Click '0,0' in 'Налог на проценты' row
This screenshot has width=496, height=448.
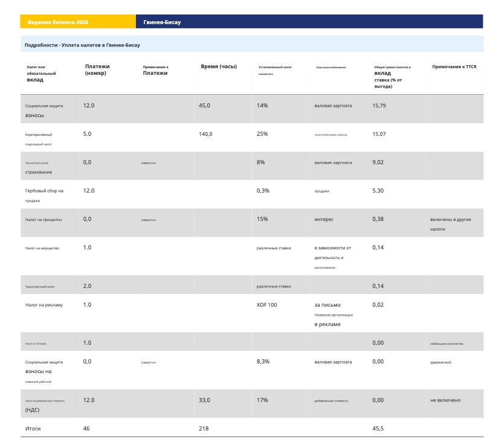pos(88,219)
